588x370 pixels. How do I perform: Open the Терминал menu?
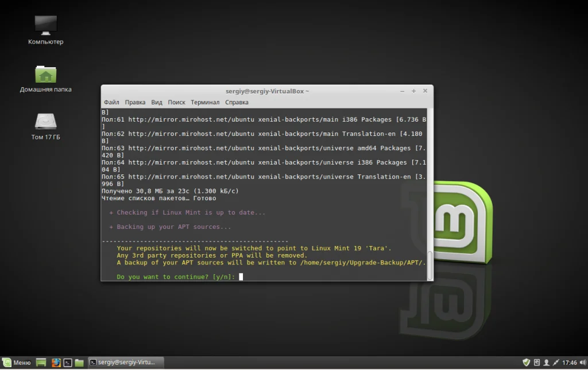point(205,102)
